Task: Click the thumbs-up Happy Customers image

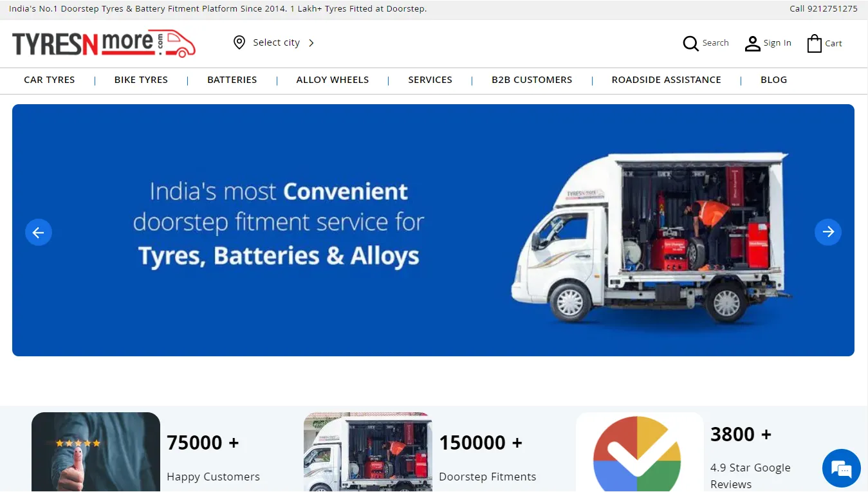Action: tap(96, 452)
